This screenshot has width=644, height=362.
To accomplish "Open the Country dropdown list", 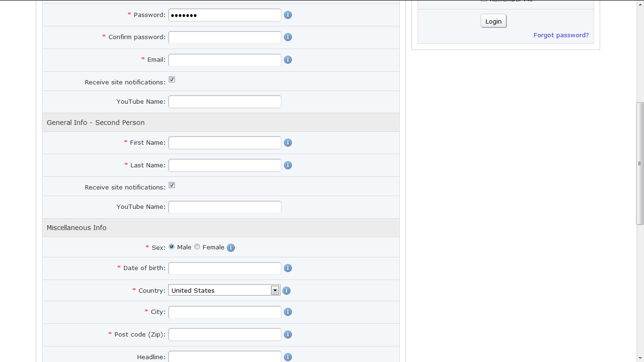I will [x=275, y=290].
